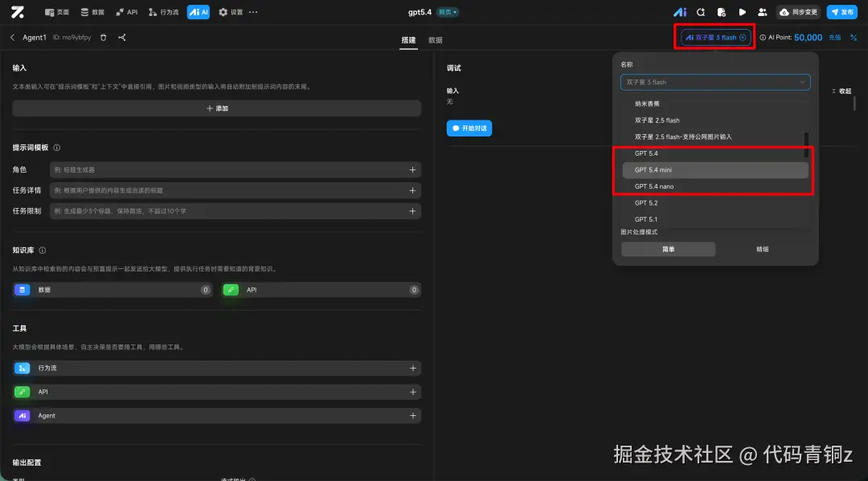Click the percent icon beside 充值
The width and height of the screenshot is (868, 481).
[x=854, y=38]
